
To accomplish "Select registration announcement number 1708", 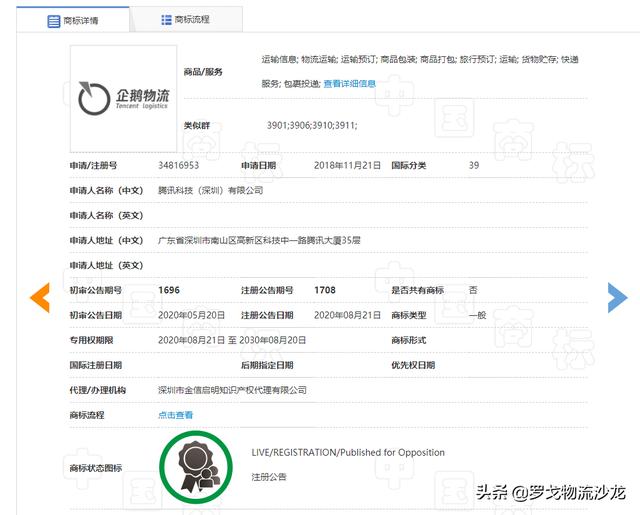I will click(x=325, y=290).
